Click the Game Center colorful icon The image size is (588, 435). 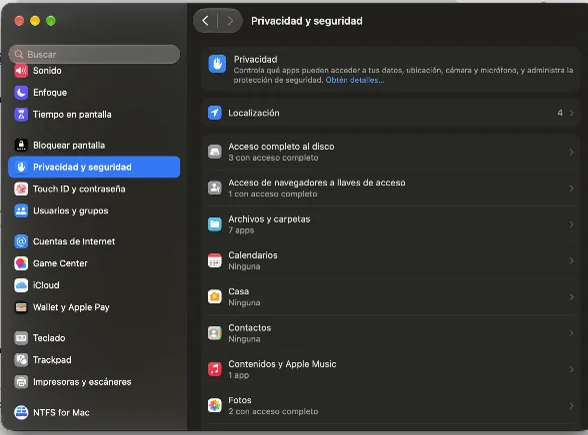click(x=21, y=263)
